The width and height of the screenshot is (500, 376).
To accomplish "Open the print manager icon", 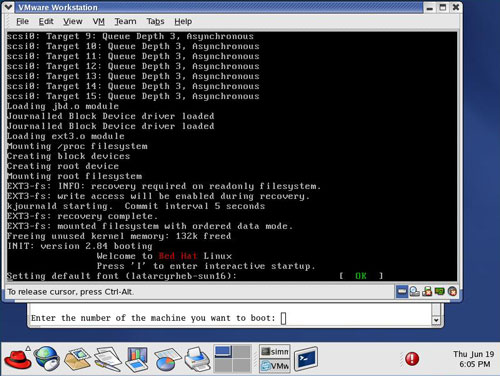I will click(x=198, y=359).
